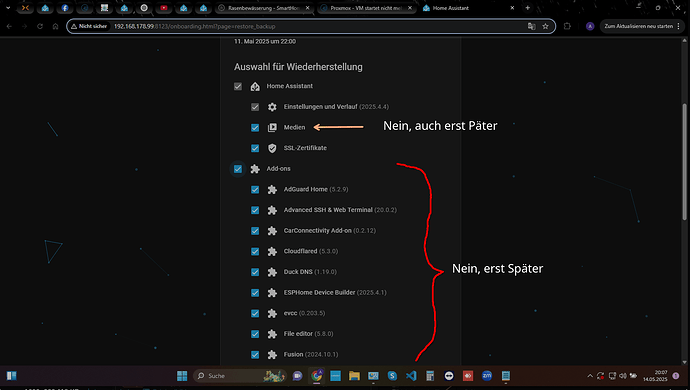Click the shield icon beside SSL-Zertifikate

pos(272,148)
